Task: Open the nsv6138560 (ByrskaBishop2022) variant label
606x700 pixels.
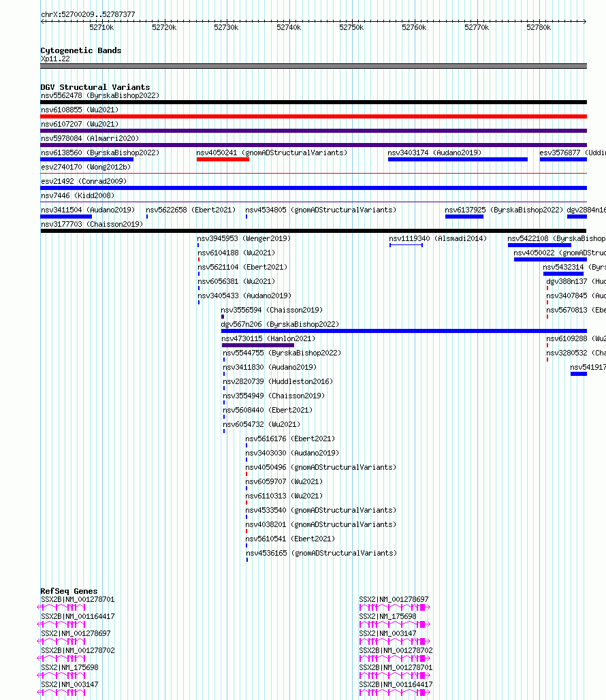Action: click(100, 153)
